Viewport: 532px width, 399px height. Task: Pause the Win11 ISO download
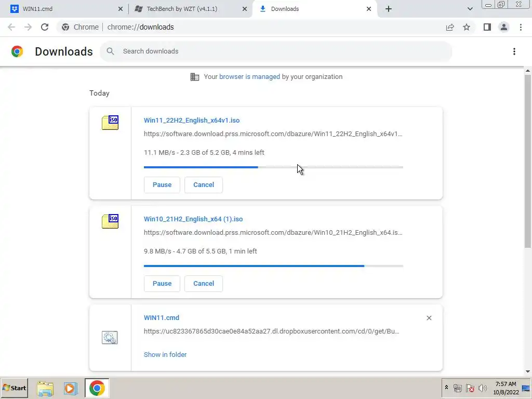[162, 185]
